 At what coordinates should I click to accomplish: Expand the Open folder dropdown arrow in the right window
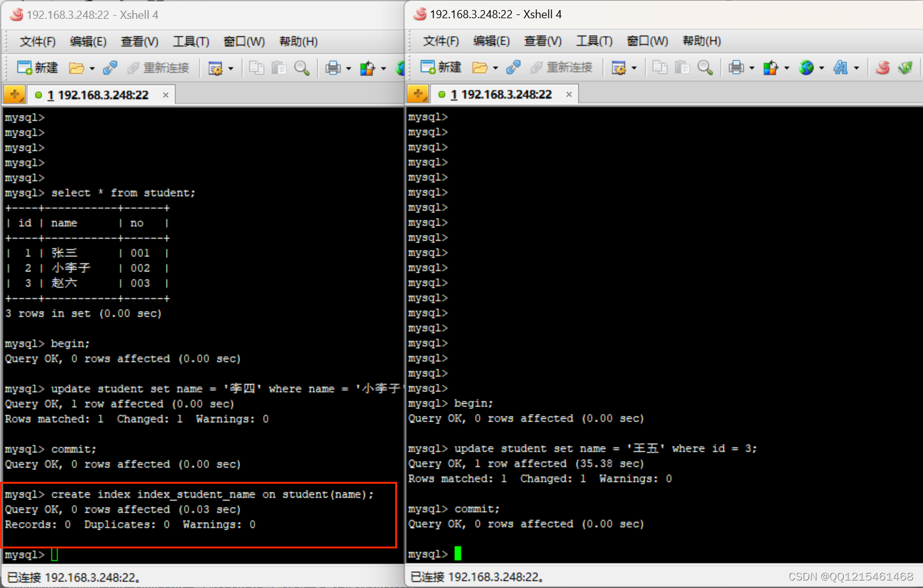(495, 68)
